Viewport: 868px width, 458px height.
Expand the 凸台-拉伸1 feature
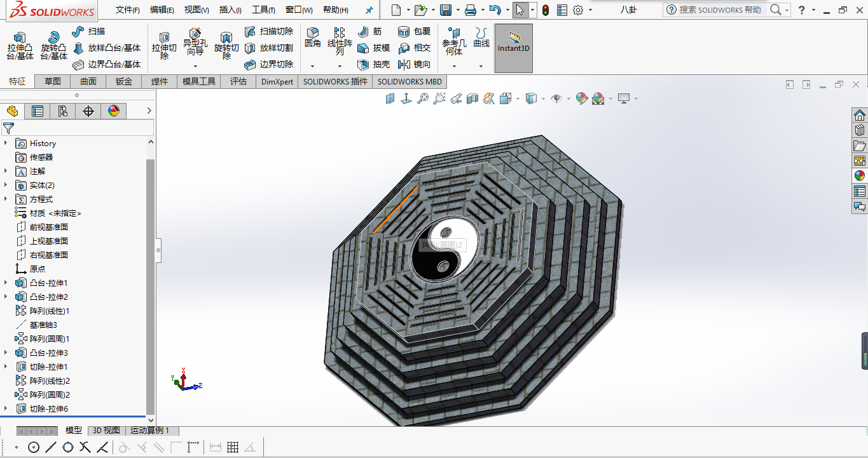(x=6, y=283)
